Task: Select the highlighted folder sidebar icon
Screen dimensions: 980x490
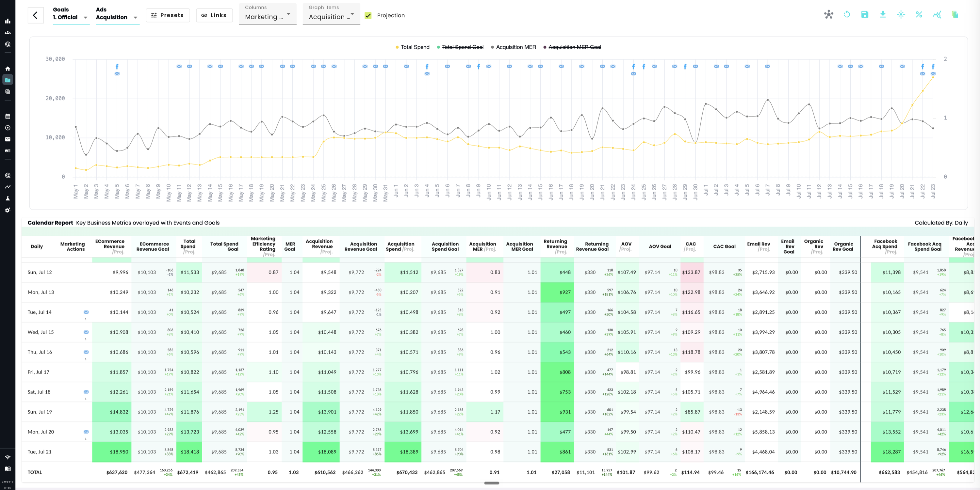Action: [x=8, y=80]
